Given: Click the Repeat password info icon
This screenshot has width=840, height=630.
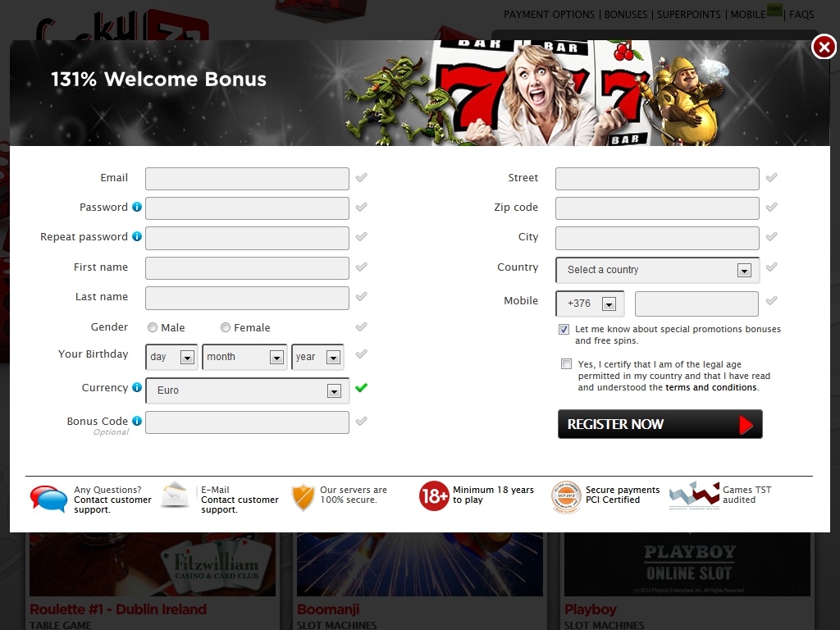Looking at the screenshot, I should pyautogui.click(x=137, y=236).
